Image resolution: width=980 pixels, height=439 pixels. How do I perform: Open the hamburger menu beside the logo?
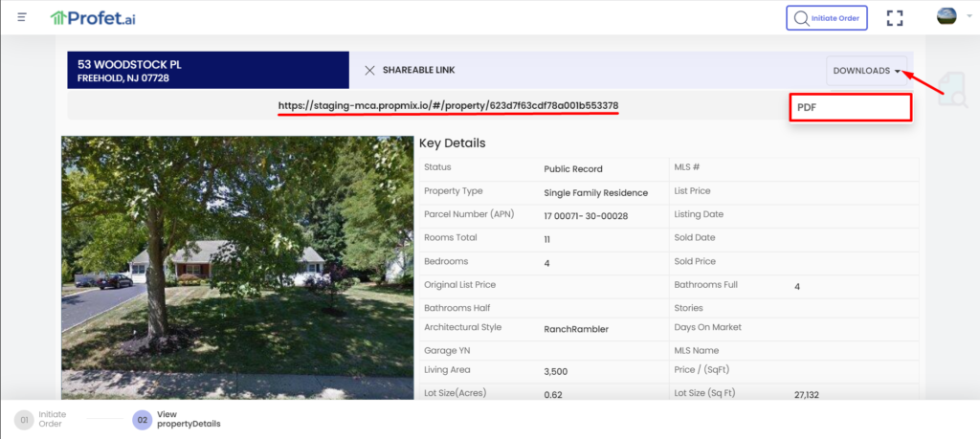click(22, 17)
